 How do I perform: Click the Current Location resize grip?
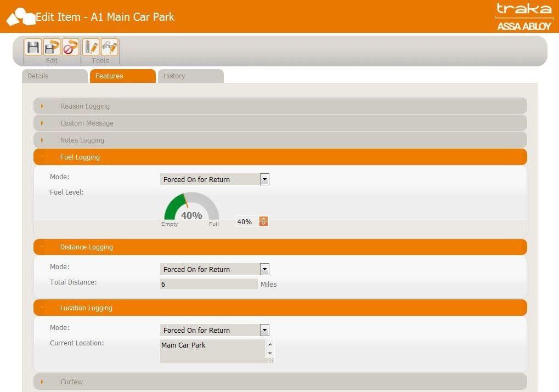271,360
